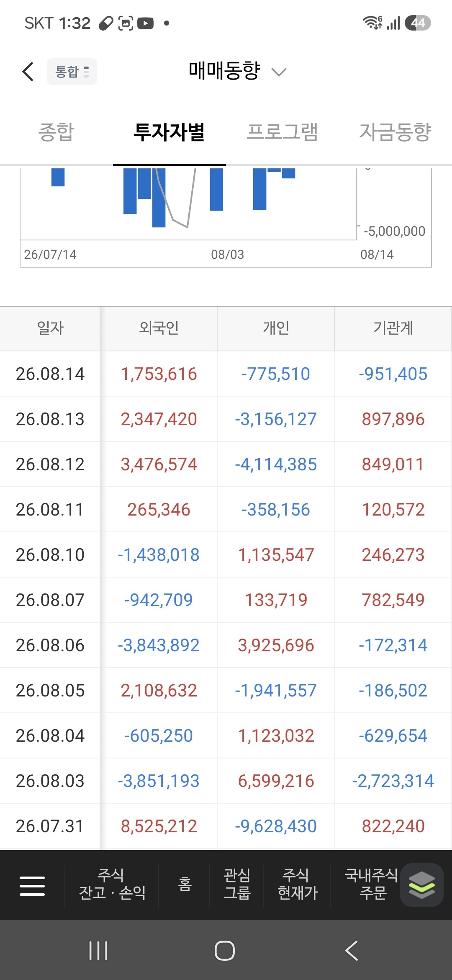Viewport: 452px width, 980px height.
Task: Tap the back arrow in the header
Action: (x=28, y=71)
